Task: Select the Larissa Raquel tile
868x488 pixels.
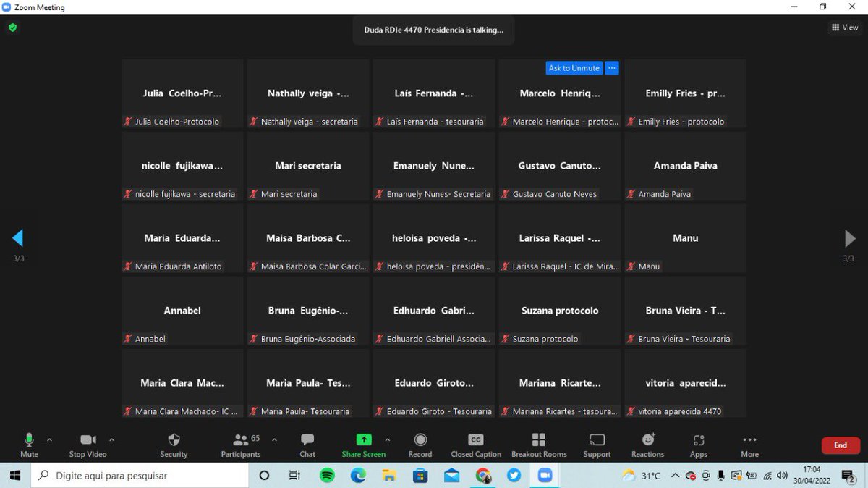Action: (560, 238)
